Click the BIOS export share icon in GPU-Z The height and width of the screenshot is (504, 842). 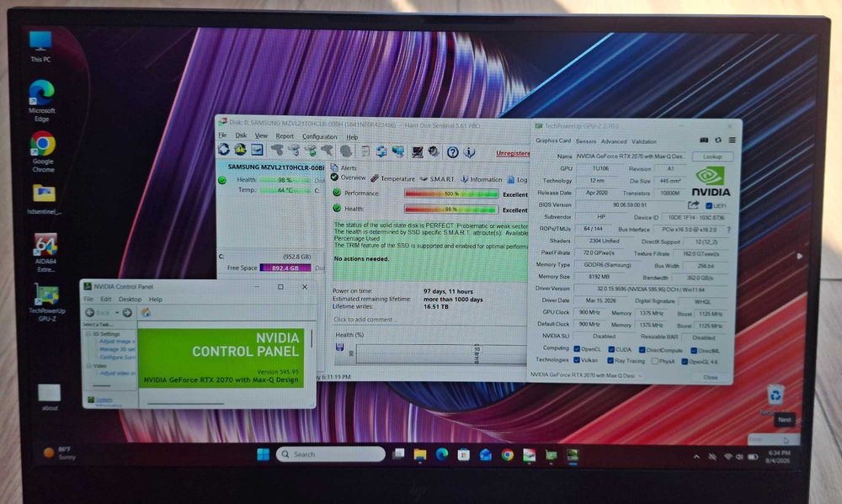point(693,205)
